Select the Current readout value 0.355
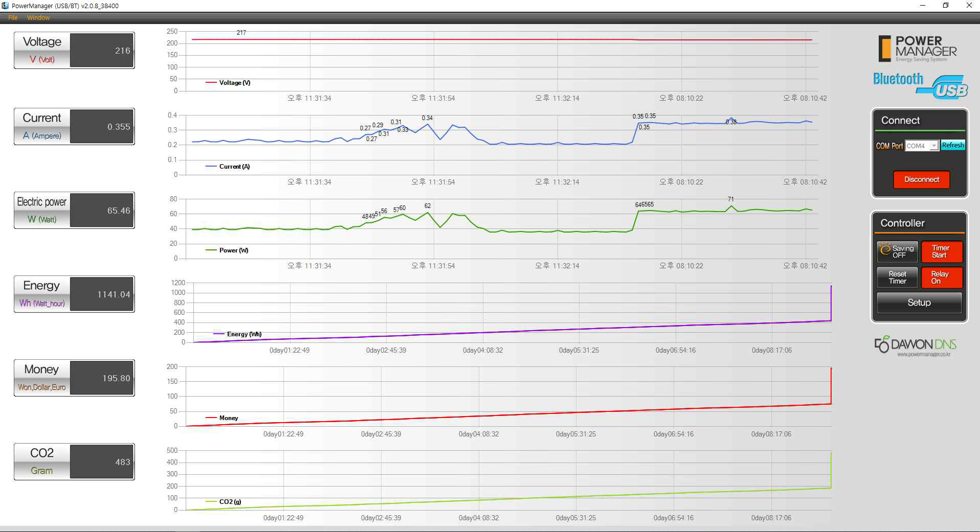 (x=119, y=127)
